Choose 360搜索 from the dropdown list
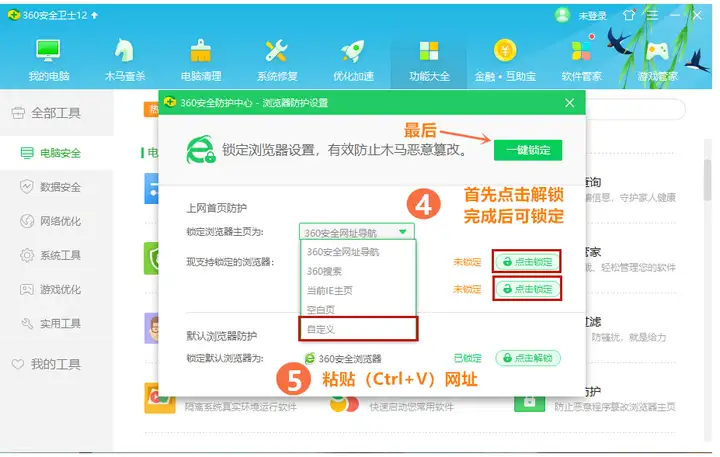Image resolution: width=720 pixels, height=457 pixels. (358, 271)
